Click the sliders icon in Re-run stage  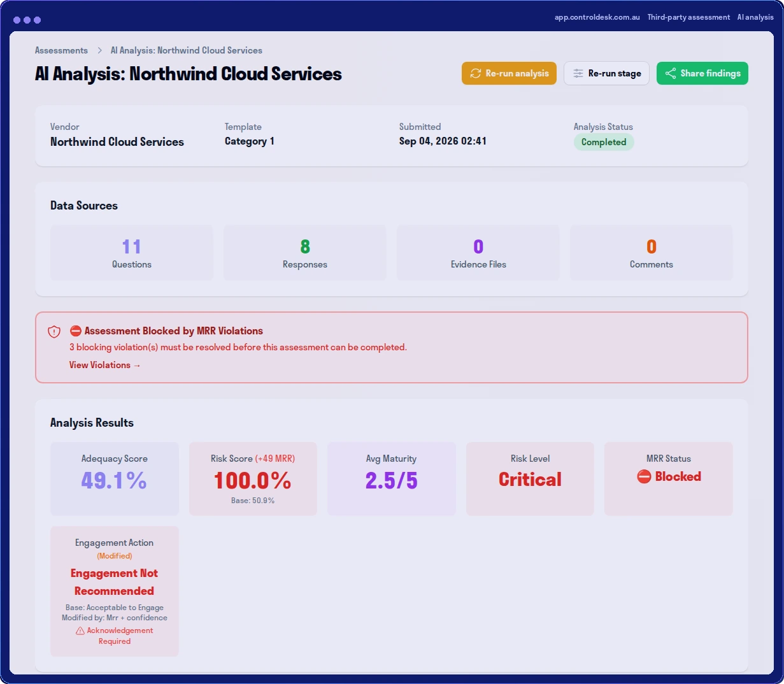[578, 73]
